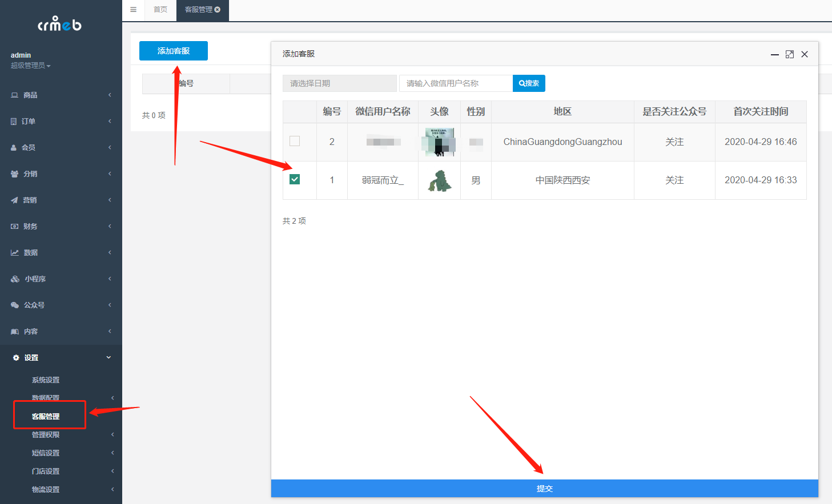This screenshot has height=504, width=832.
Task: Click the 是否关注公众号 column header
Action: 674,112
